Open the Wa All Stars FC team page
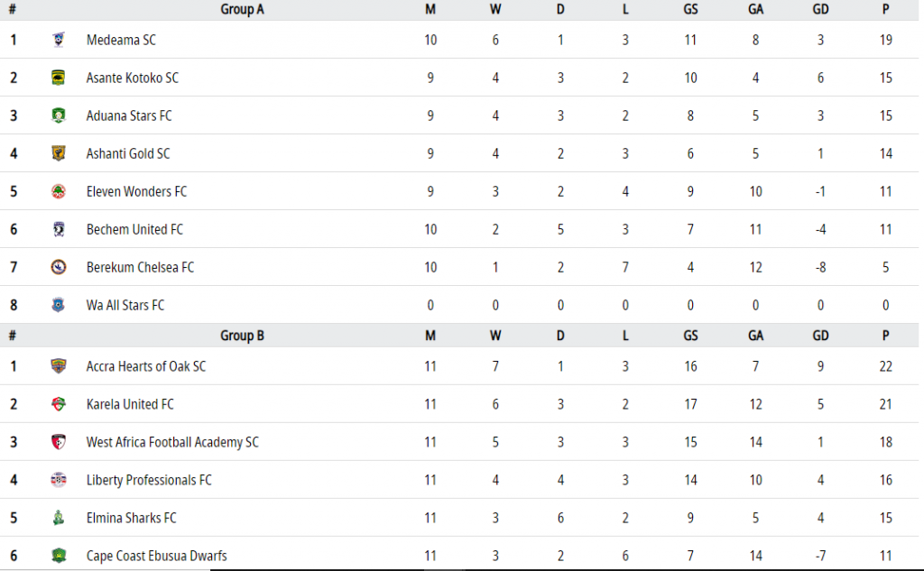The width and height of the screenshot is (924, 571). pyautogui.click(x=125, y=305)
